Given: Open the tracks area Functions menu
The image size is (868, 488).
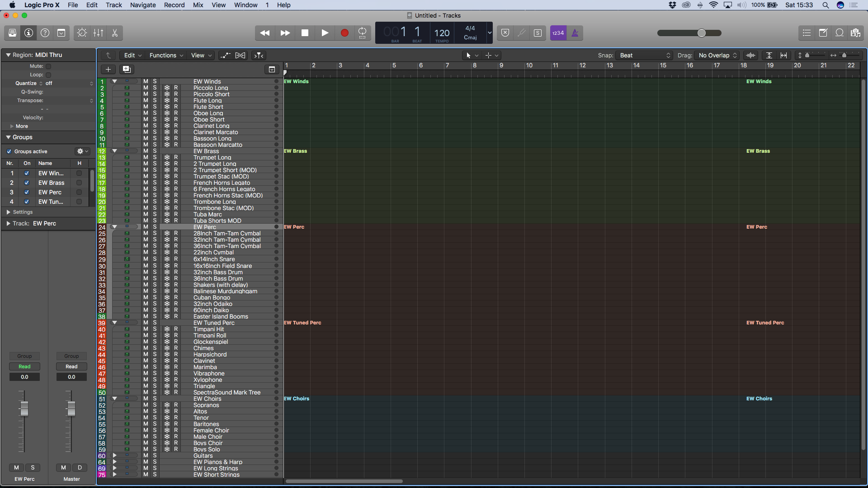Looking at the screenshot, I should pyautogui.click(x=166, y=55).
